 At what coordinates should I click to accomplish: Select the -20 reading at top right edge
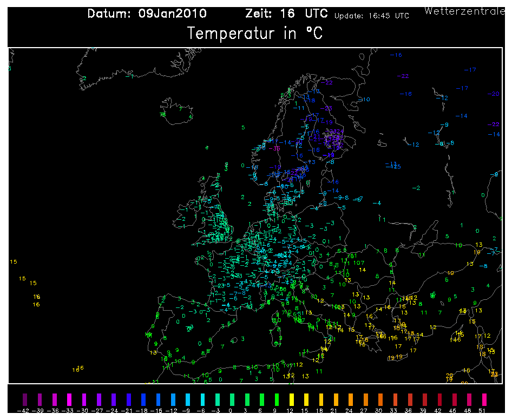coord(493,94)
